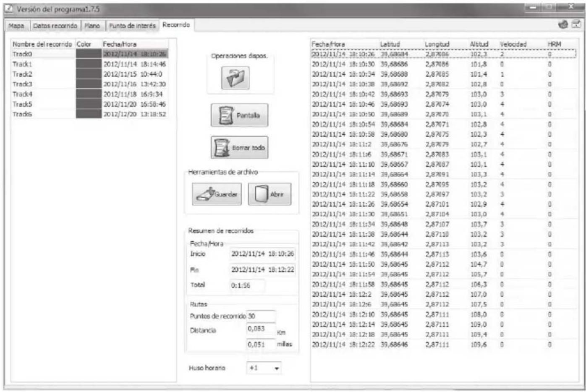Click altitude value 104,7
Screen dimensions: 586x392
479,264
